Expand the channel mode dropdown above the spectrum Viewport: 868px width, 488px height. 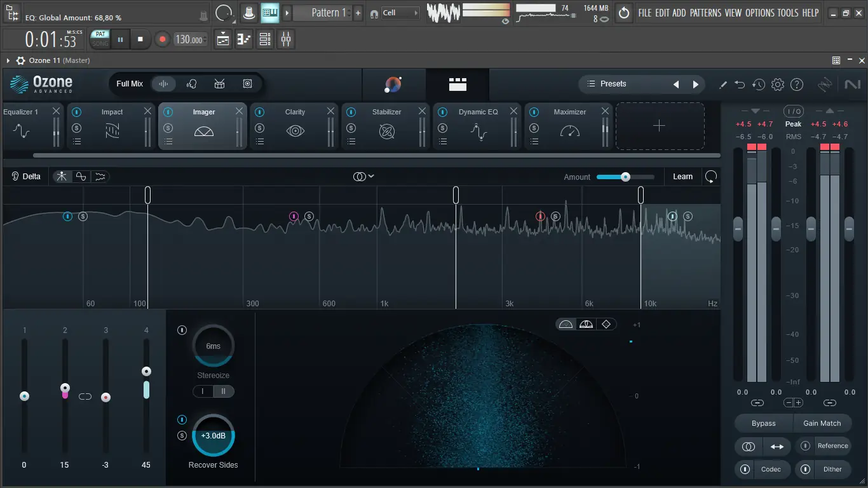364,177
